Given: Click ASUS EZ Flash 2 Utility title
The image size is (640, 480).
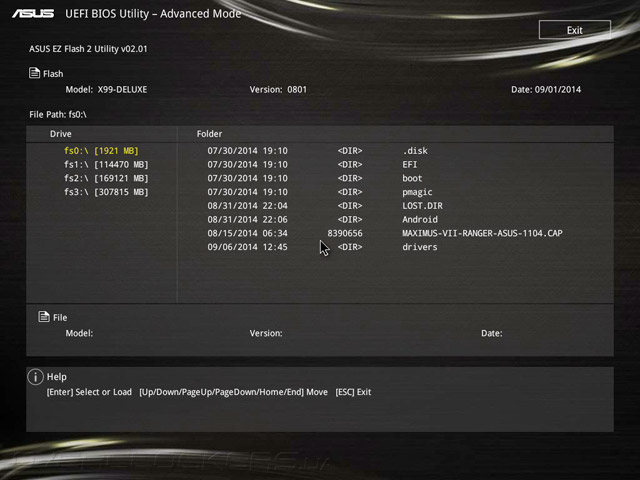Looking at the screenshot, I should (88, 49).
